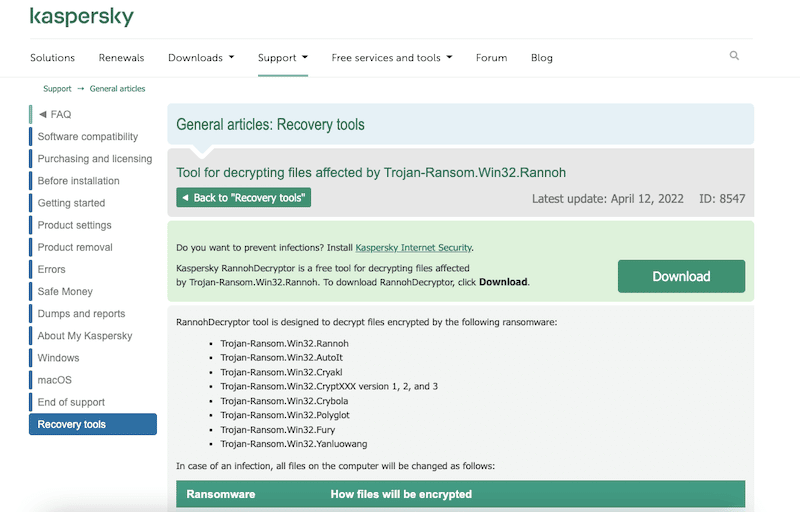Click the Trojan-Ransom.Win32.Rannoh list entry
800x512 pixels.
point(285,343)
